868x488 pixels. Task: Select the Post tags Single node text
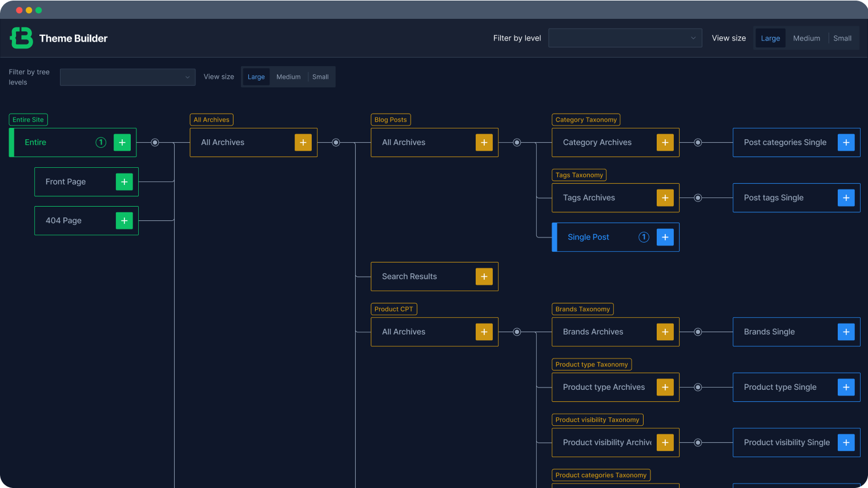pyautogui.click(x=774, y=198)
